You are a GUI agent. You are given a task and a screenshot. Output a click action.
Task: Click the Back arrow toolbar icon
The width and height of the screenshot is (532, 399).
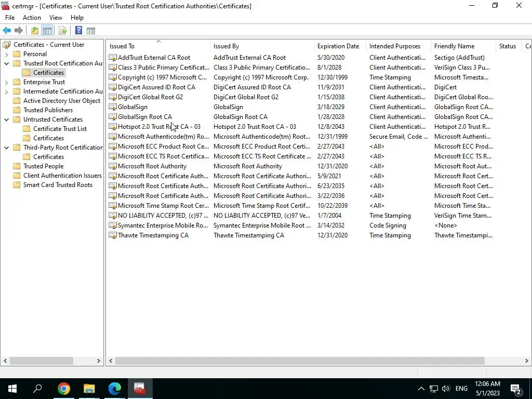pyautogui.click(x=7, y=31)
